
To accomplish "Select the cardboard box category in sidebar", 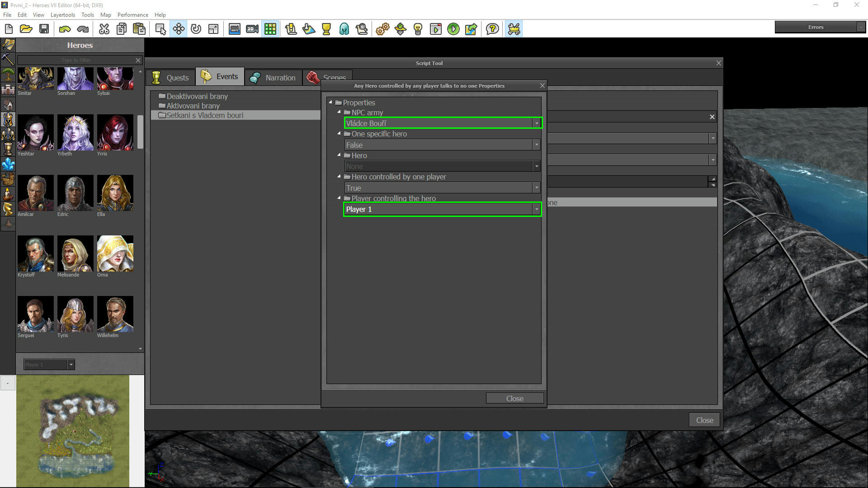I will tap(8, 178).
